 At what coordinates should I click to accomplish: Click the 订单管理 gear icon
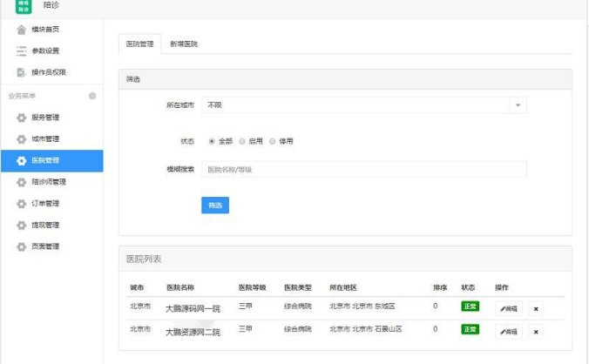pyautogui.click(x=22, y=204)
